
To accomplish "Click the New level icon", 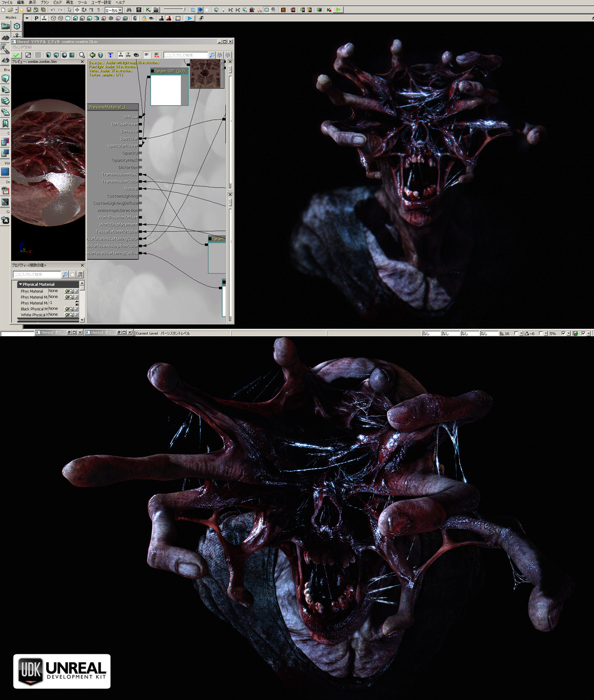I will click(4, 10).
